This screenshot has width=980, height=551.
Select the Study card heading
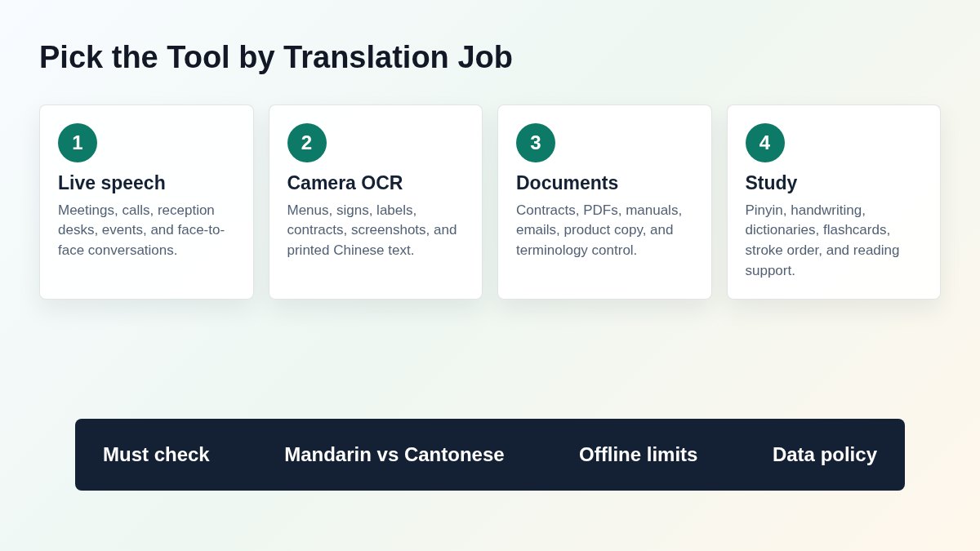coord(771,183)
